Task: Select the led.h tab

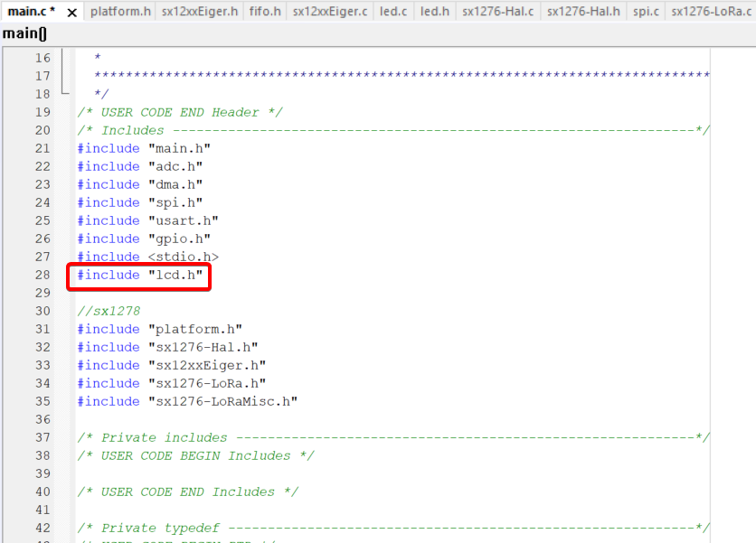Action: point(434,12)
